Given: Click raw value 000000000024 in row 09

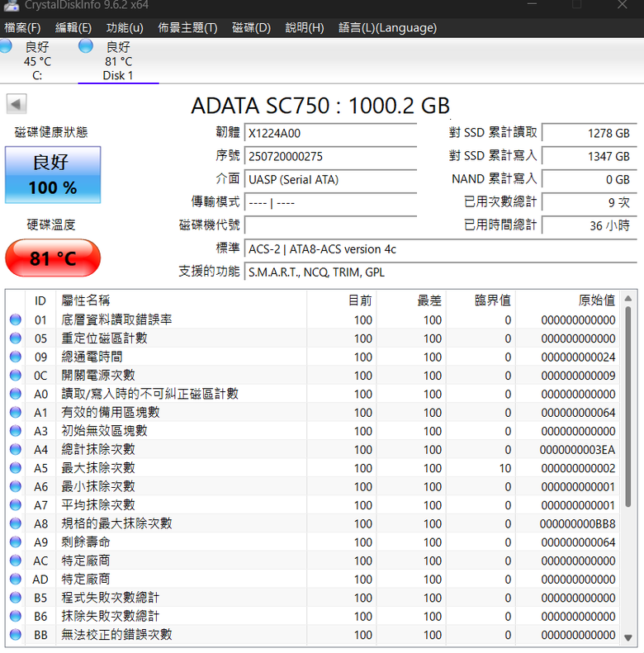Looking at the screenshot, I should [x=578, y=357].
